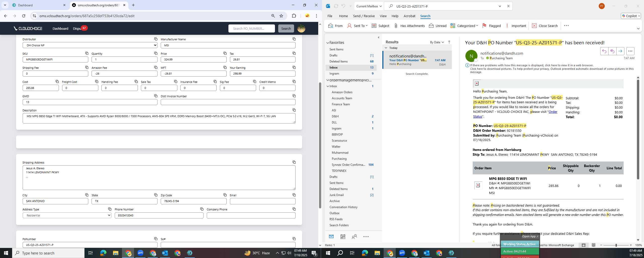This screenshot has height=258, width=644.
Task: Collapse the ordermanagement Inbox tree
Action: coord(328,86)
